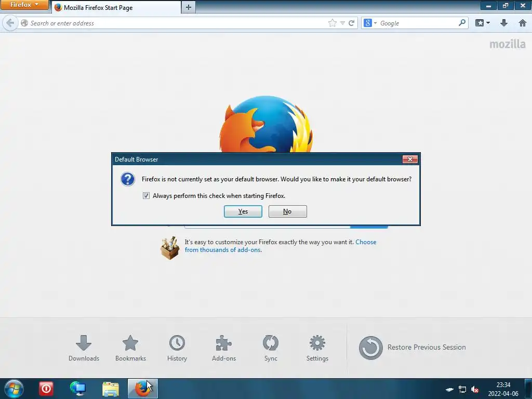Follow the Choose from thousands of add-ons link
Image resolution: width=532 pixels, height=399 pixels.
pos(280,246)
